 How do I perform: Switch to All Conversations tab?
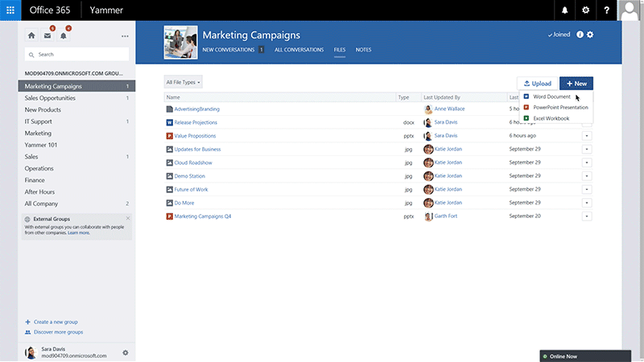click(299, 50)
